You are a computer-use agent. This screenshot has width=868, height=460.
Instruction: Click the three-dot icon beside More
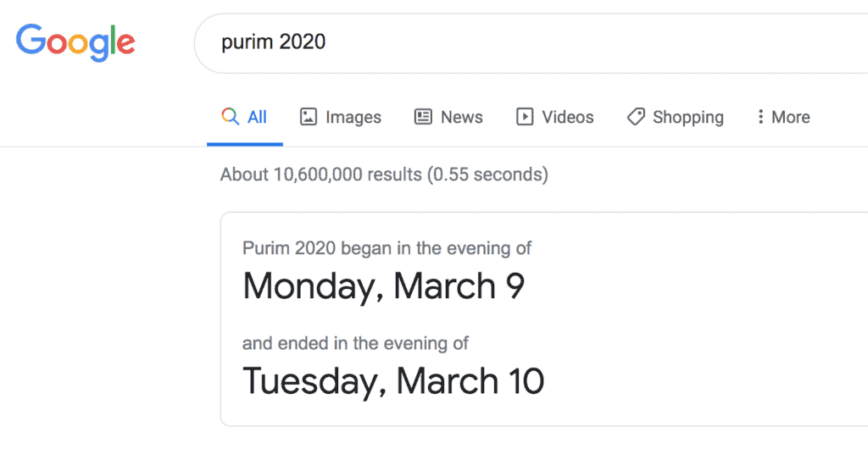pos(760,117)
